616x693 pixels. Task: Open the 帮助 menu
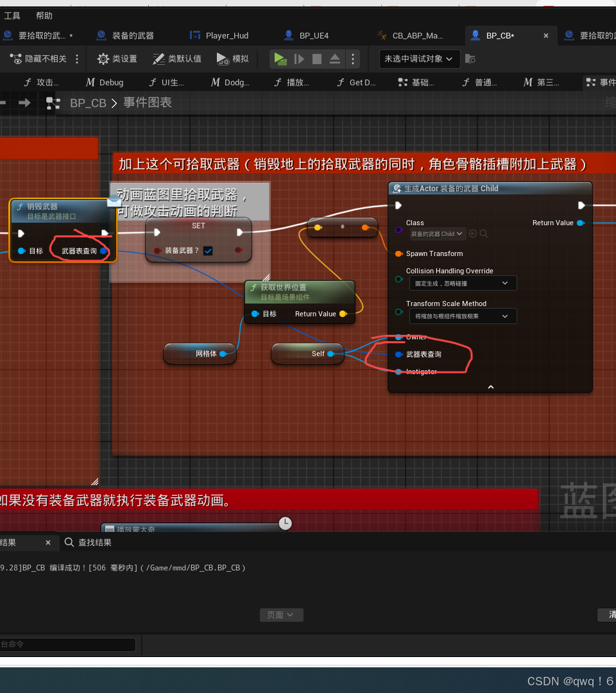(44, 16)
